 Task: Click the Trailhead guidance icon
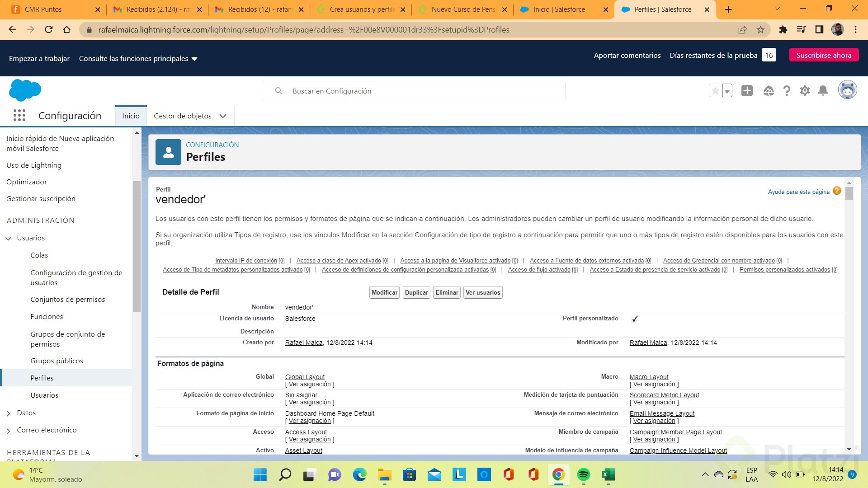(769, 91)
